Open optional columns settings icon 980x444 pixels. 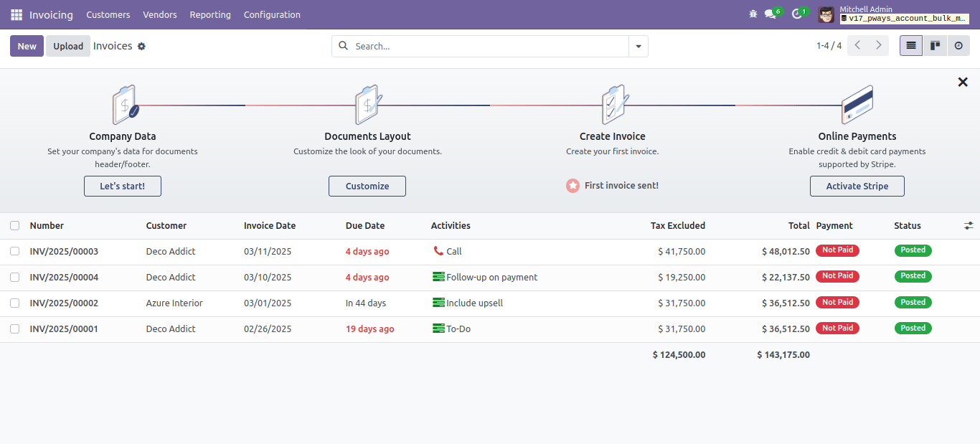click(969, 225)
